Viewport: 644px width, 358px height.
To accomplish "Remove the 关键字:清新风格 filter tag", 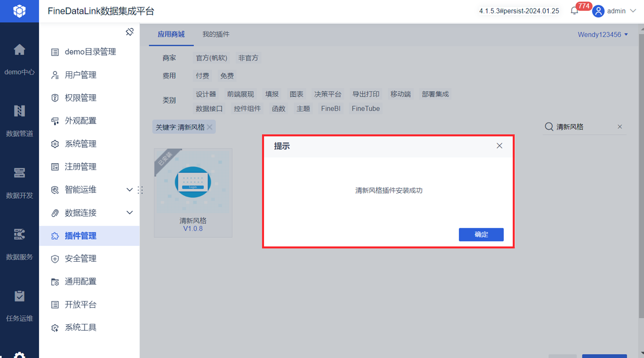I will click(210, 127).
